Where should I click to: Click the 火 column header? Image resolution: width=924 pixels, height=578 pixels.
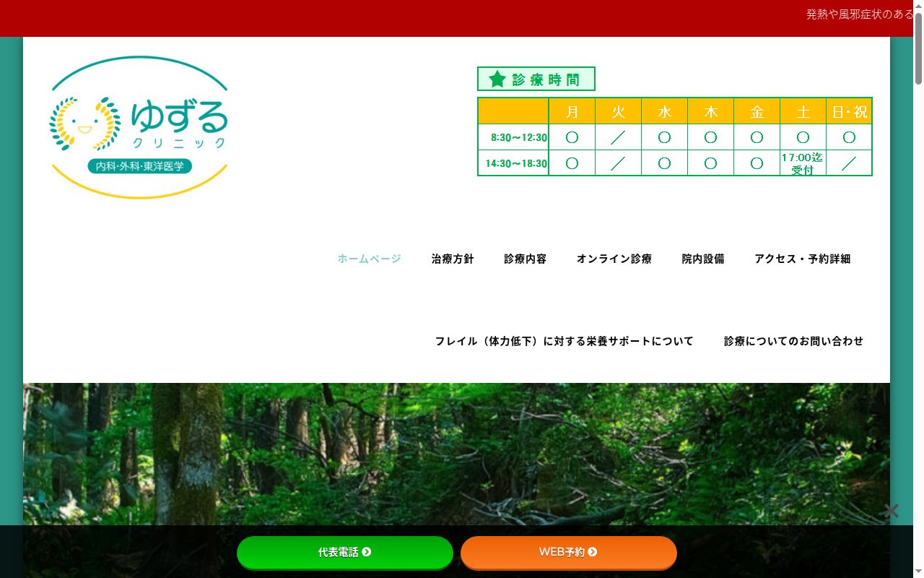(x=619, y=112)
